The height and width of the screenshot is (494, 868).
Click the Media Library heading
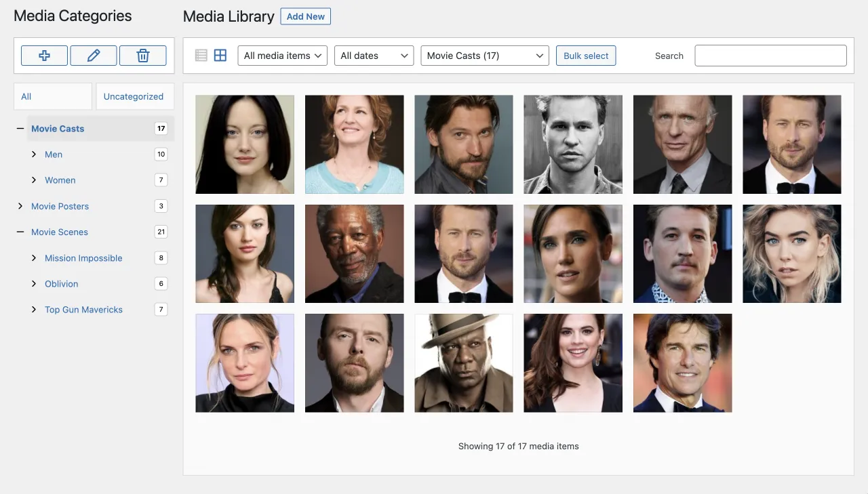click(229, 16)
